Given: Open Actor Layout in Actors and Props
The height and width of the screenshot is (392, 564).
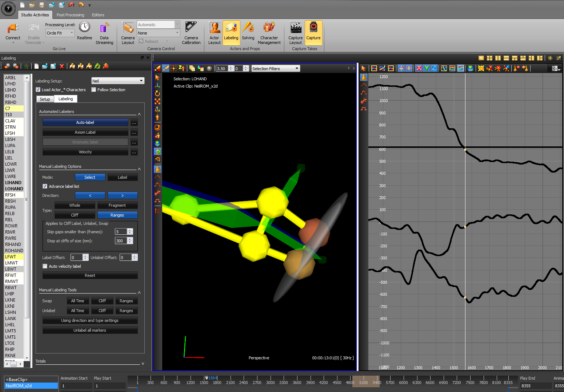Looking at the screenshot, I should pyautogui.click(x=215, y=29).
